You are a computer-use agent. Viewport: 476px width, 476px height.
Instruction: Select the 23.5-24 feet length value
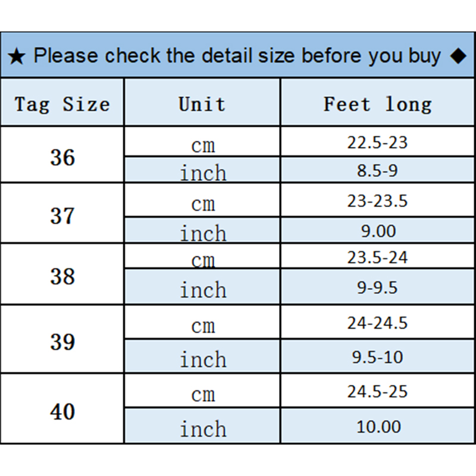(378, 257)
